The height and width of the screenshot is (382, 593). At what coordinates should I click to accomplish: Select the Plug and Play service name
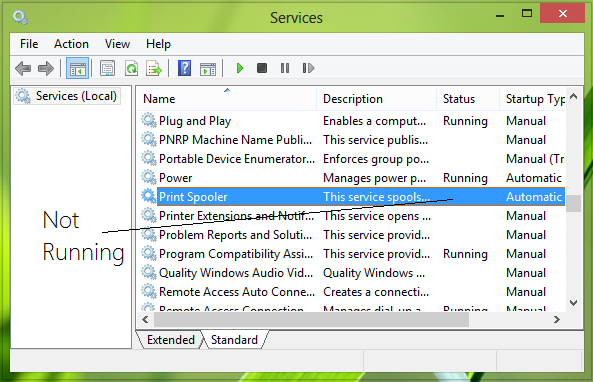(195, 121)
